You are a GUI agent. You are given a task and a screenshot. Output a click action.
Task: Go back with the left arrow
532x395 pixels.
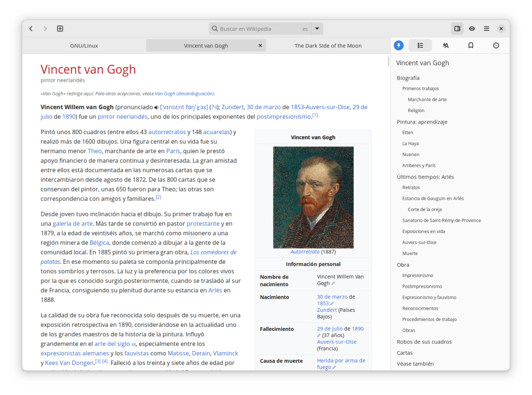click(x=31, y=28)
